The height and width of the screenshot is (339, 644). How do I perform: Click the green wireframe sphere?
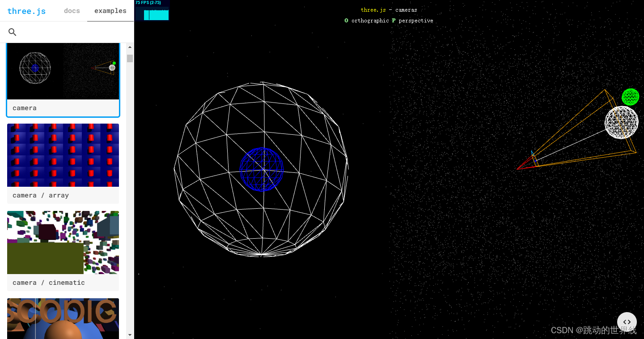point(631,97)
